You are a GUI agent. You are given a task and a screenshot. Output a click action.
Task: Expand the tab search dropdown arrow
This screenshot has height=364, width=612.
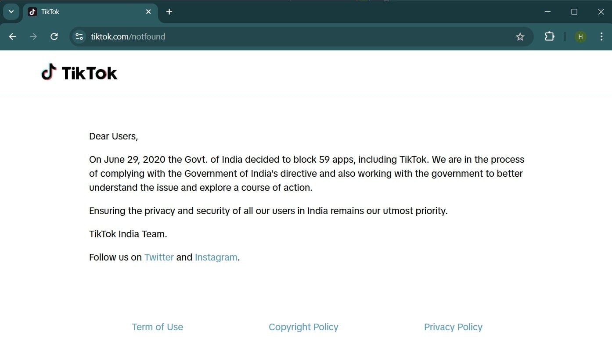click(x=11, y=12)
